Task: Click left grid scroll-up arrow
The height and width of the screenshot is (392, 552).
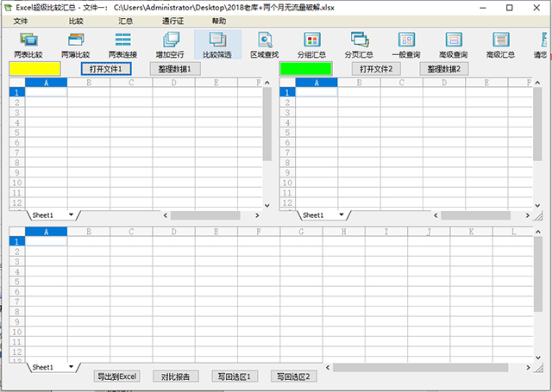Action: 267,83
